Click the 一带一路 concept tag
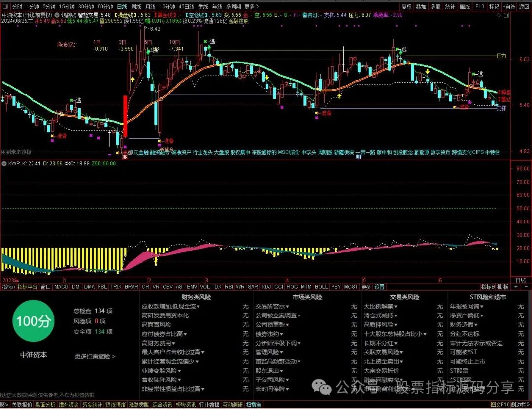 pyautogui.click(x=366, y=152)
